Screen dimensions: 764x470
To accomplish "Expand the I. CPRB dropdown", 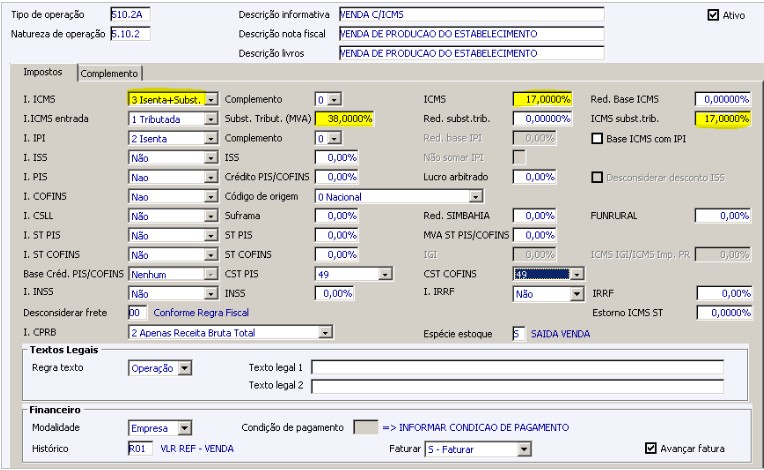I will (x=325, y=333).
